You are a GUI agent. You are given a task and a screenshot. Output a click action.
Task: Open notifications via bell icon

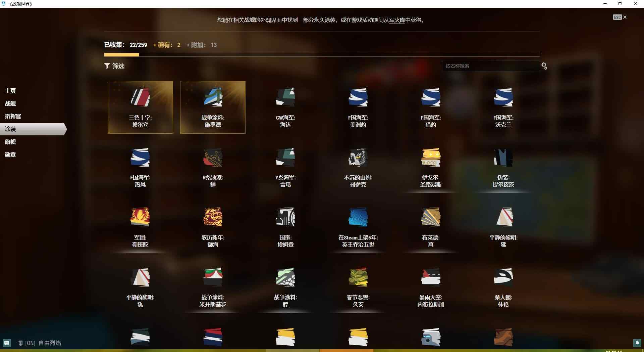[637, 343]
